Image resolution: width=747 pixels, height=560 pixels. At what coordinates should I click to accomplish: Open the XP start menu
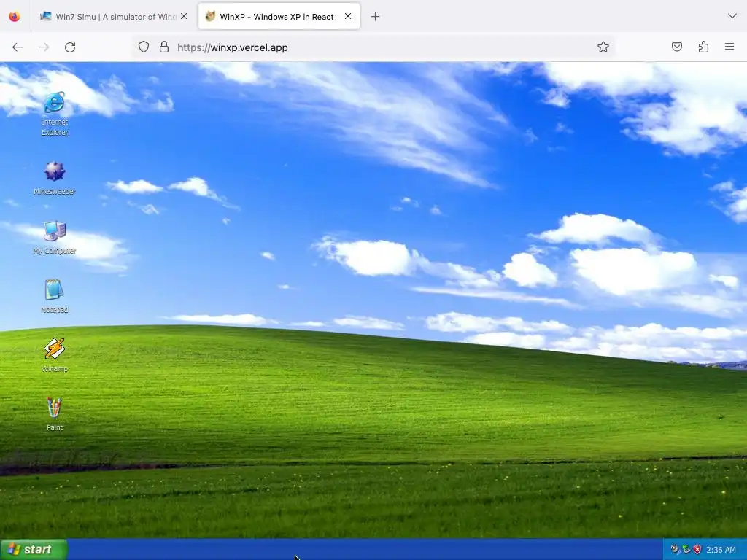click(x=34, y=550)
